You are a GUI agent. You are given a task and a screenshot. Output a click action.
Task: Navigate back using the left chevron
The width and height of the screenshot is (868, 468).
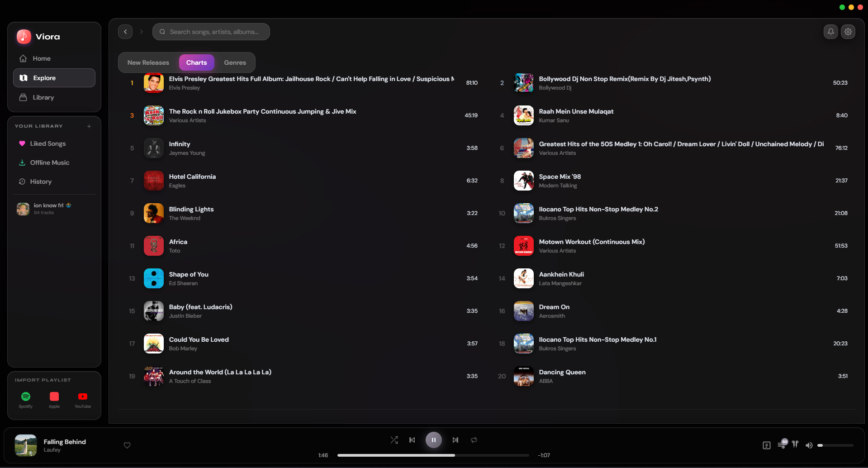tap(125, 31)
